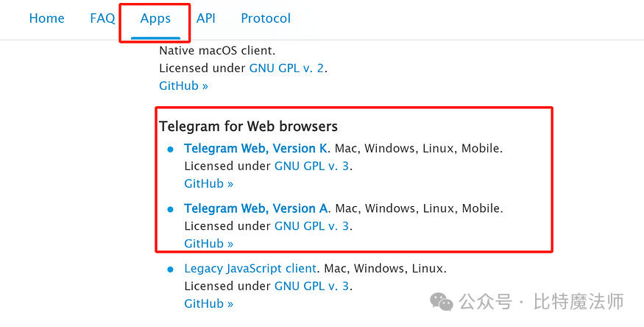
Task: Click the Telegram for Web browsers heading
Action: coord(249,127)
